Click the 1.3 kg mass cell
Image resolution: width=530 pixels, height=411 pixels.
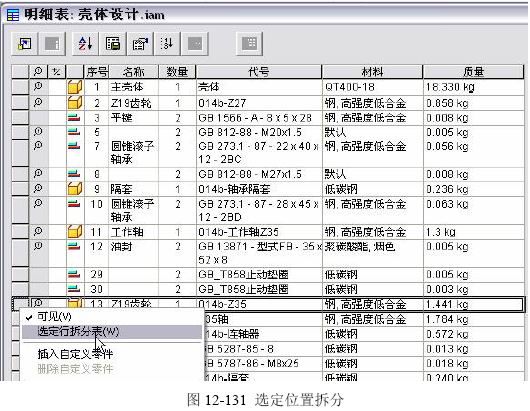click(473, 232)
